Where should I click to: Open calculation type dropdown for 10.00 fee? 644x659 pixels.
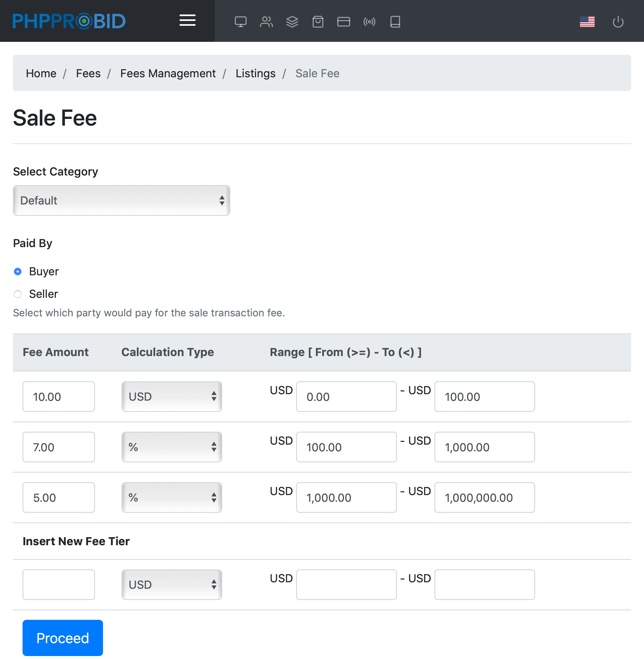[171, 397]
